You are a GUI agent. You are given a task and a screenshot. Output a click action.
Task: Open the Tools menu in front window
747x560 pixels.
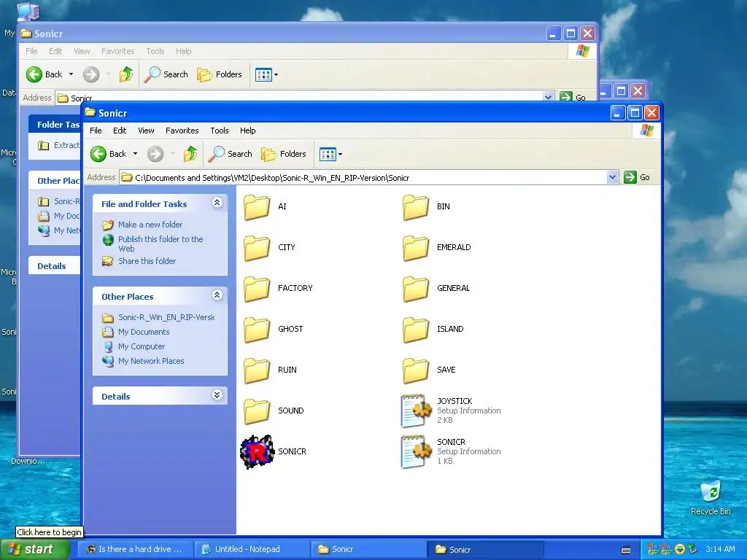(219, 131)
